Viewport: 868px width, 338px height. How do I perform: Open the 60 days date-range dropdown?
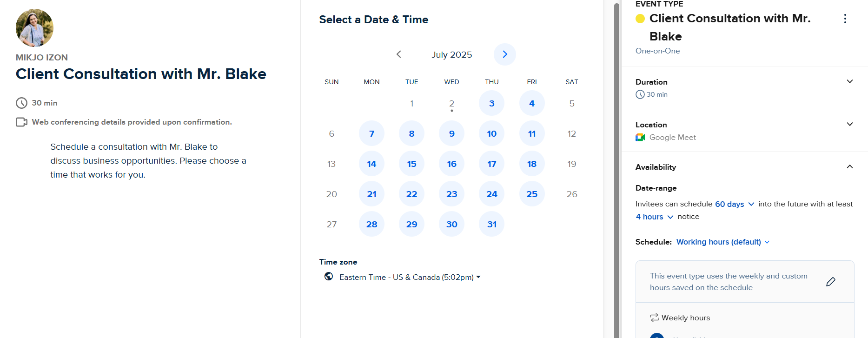tap(735, 204)
